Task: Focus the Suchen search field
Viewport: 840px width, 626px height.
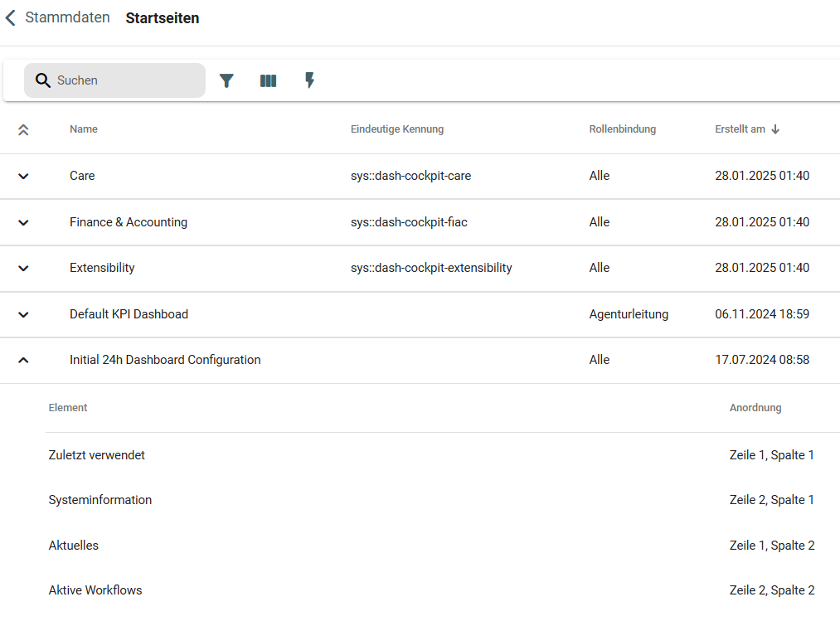Action: click(124, 80)
